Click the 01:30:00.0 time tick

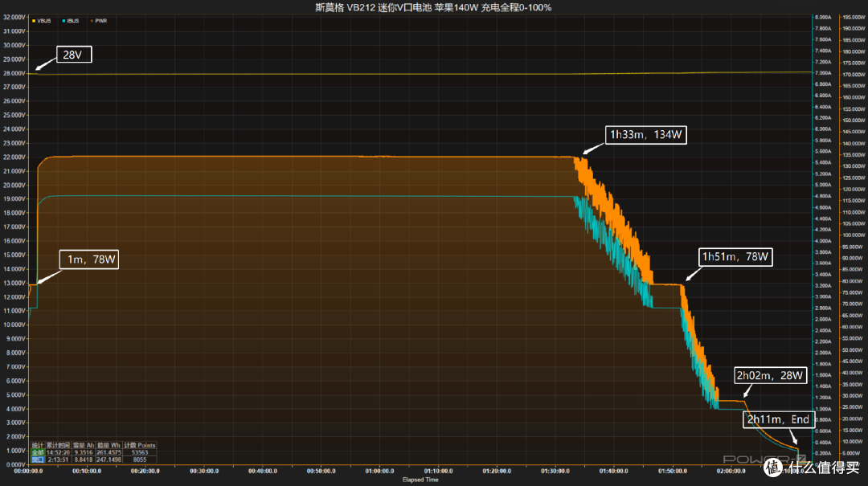(555, 471)
